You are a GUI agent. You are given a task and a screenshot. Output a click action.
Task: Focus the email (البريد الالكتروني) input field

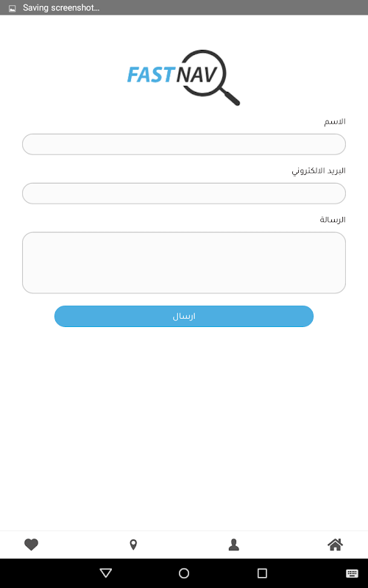[x=184, y=193]
